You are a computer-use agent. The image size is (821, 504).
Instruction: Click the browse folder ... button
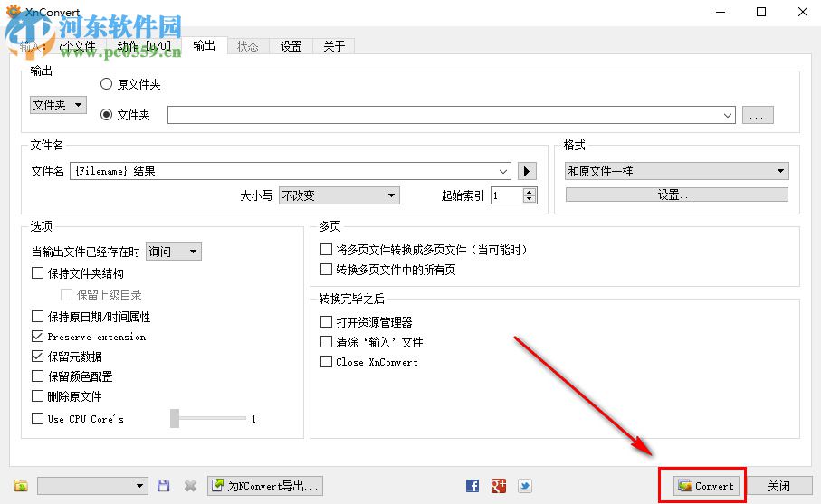(x=758, y=115)
